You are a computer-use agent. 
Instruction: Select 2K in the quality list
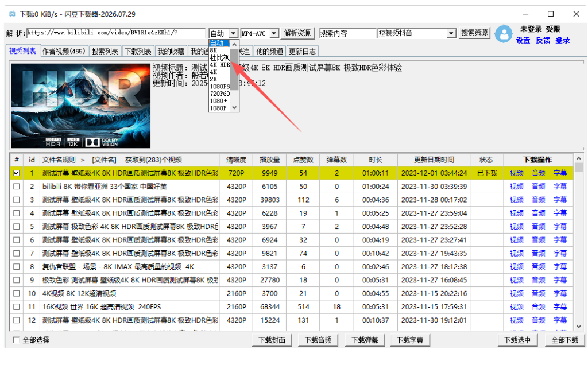pyautogui.click(x=219, y=79)
